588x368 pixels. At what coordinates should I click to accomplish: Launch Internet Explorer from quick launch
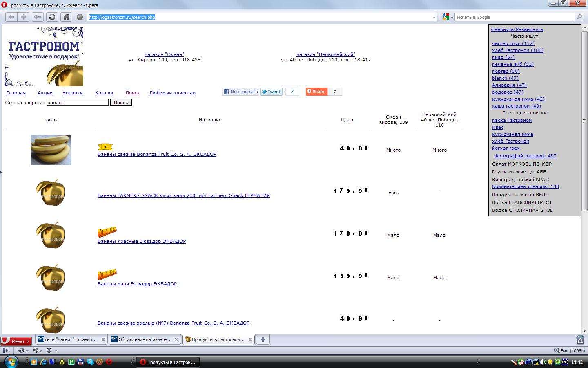pyautogui.click(x=43, y=362)
